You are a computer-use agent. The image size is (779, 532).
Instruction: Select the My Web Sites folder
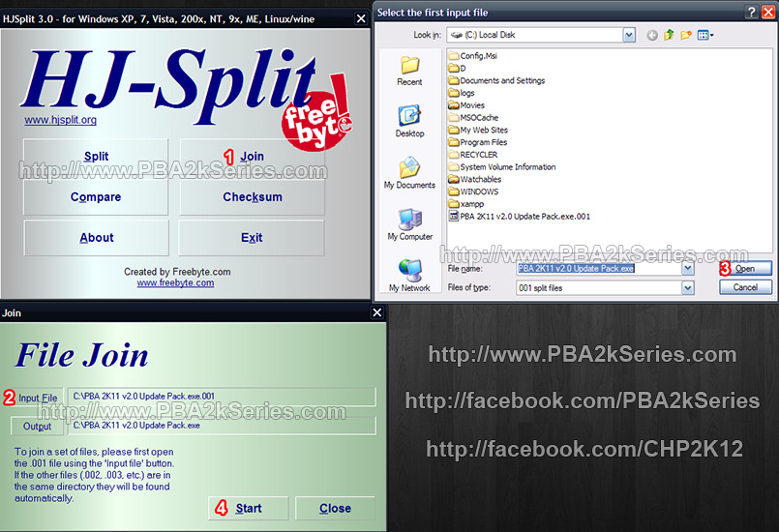point(478,131)
